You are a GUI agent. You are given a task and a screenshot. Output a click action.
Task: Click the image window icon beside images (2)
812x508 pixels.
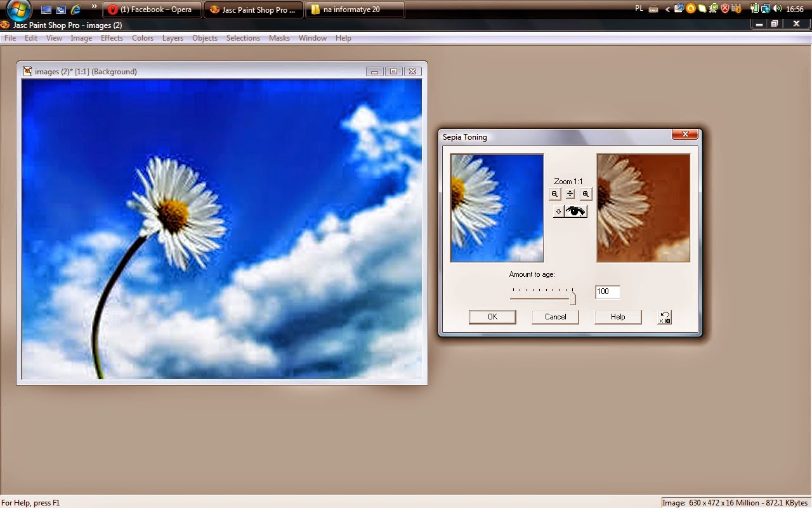coord(27,71)
